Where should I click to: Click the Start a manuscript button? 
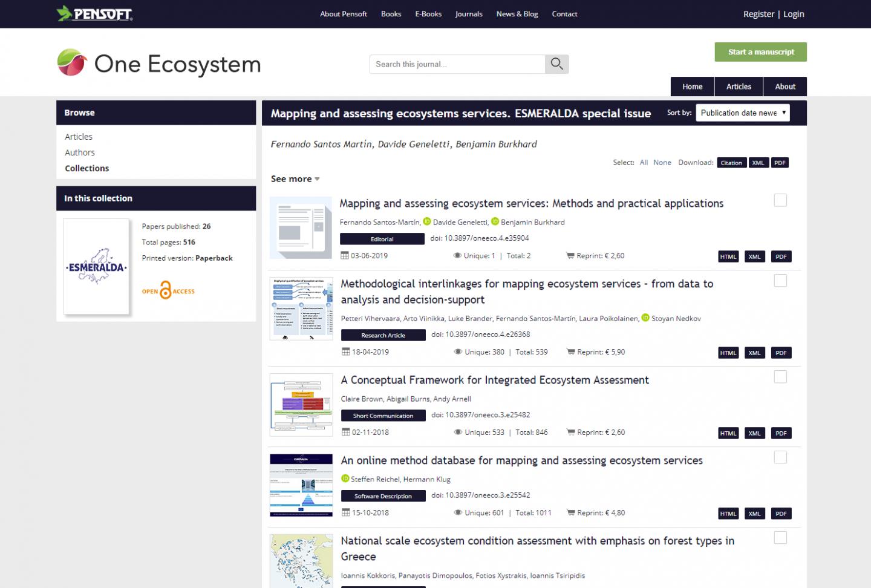(761, 52)
